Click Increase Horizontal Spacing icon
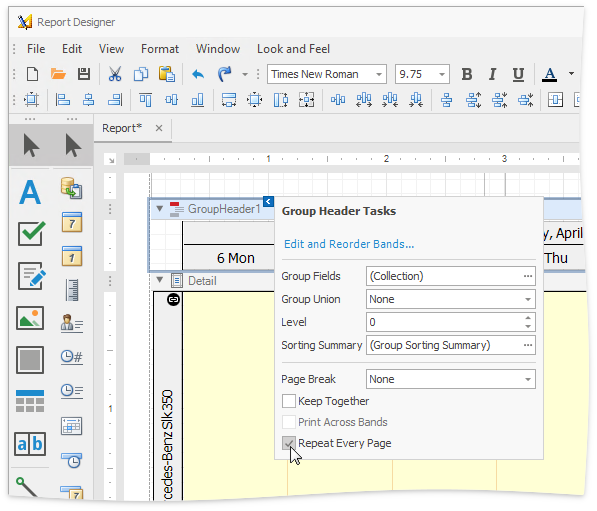597x511 pixels. click(364, 100)
